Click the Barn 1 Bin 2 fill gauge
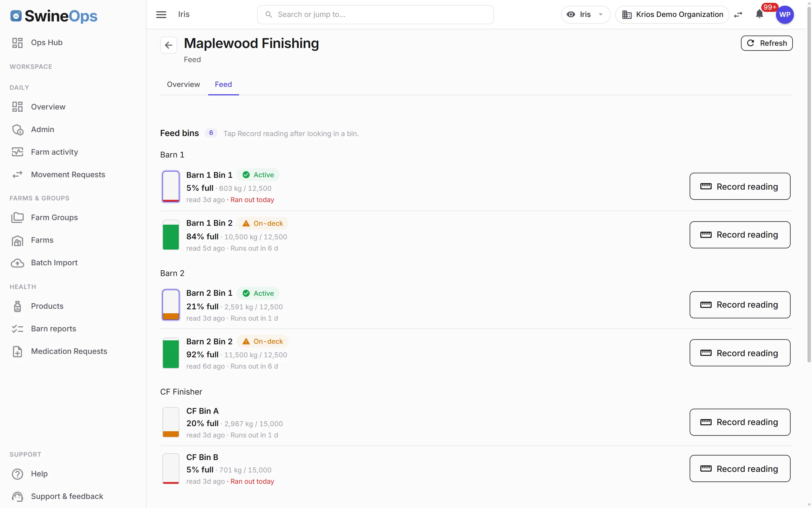Image resolution: width=812 pixels, height=508 pixels. pyautogui.click(x=171, y=235)
